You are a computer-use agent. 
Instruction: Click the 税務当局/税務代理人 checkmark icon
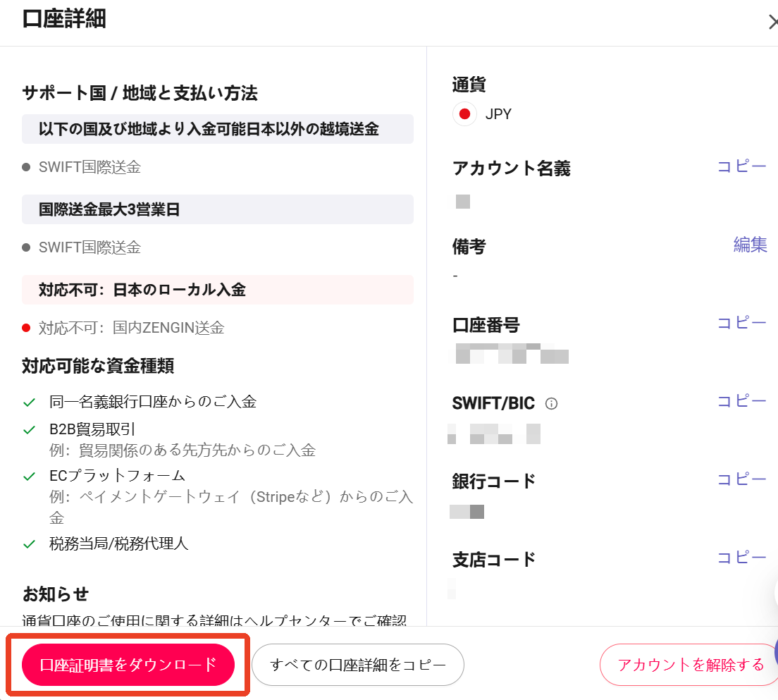point(30,544)
